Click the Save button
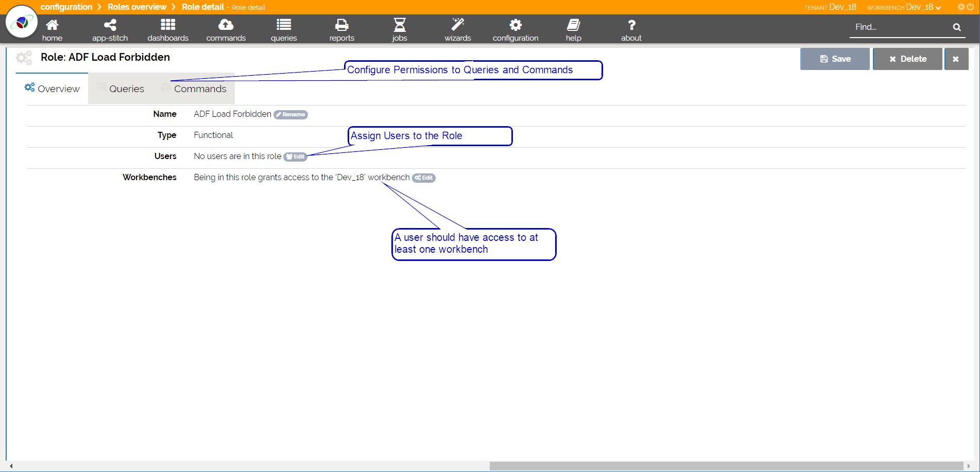 834,59
